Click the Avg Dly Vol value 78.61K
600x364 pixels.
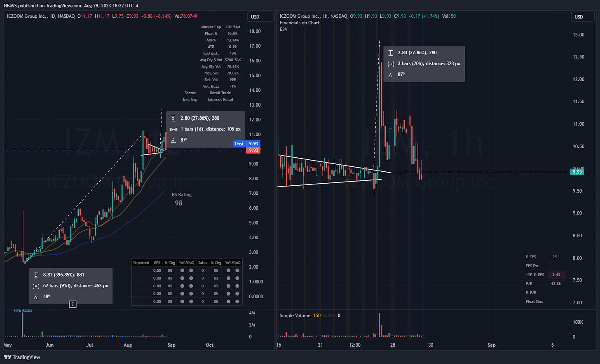coord(233,66)
